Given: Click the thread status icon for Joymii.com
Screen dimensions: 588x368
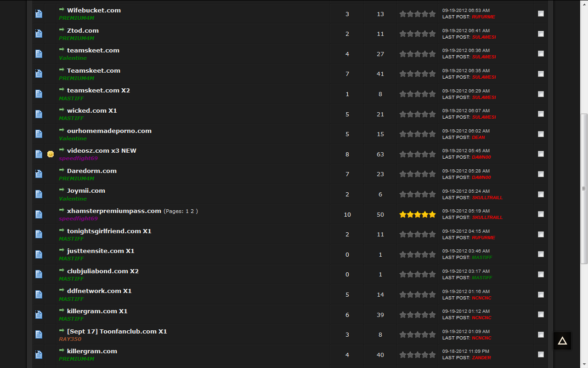Looking at the screenshot, I should (39, 194).
